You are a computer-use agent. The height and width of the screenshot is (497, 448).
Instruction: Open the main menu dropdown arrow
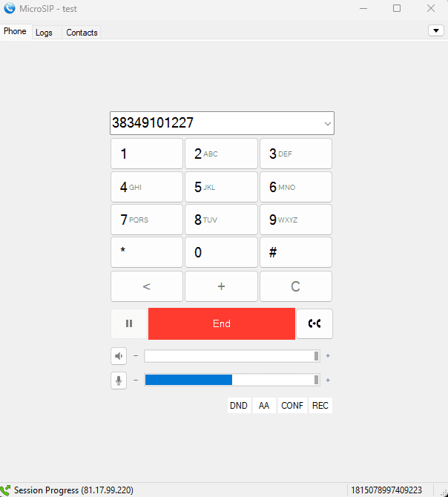click(435, 30)
